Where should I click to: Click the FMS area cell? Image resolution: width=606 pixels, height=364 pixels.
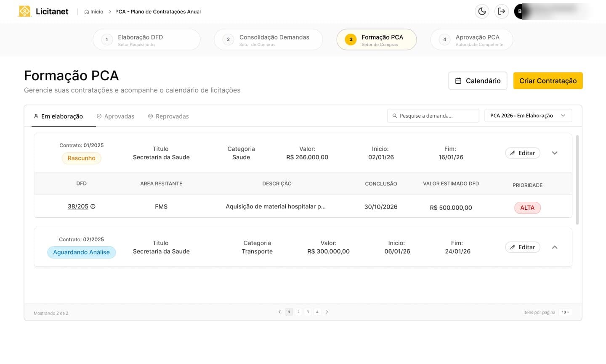coord(161,207)
